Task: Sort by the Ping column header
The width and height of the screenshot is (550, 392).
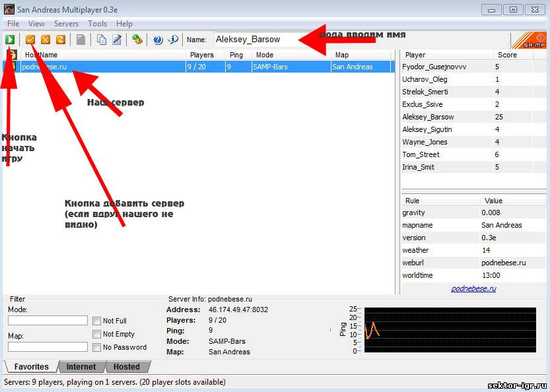Action: pos(239,55)
